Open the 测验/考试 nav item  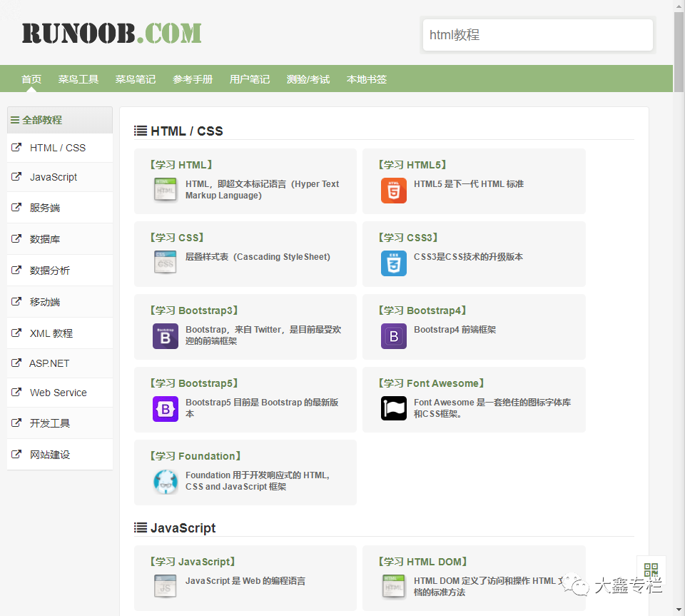(308, 79)
